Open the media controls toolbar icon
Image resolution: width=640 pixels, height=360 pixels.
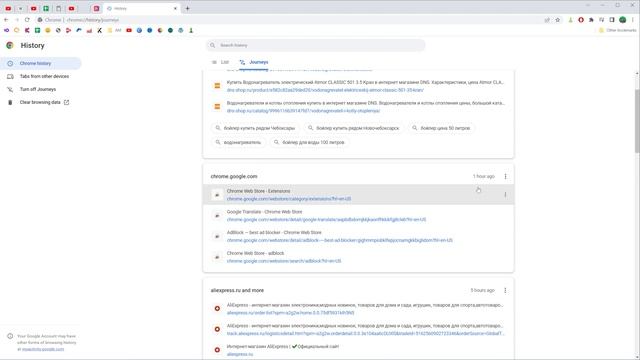pos(602,20)
